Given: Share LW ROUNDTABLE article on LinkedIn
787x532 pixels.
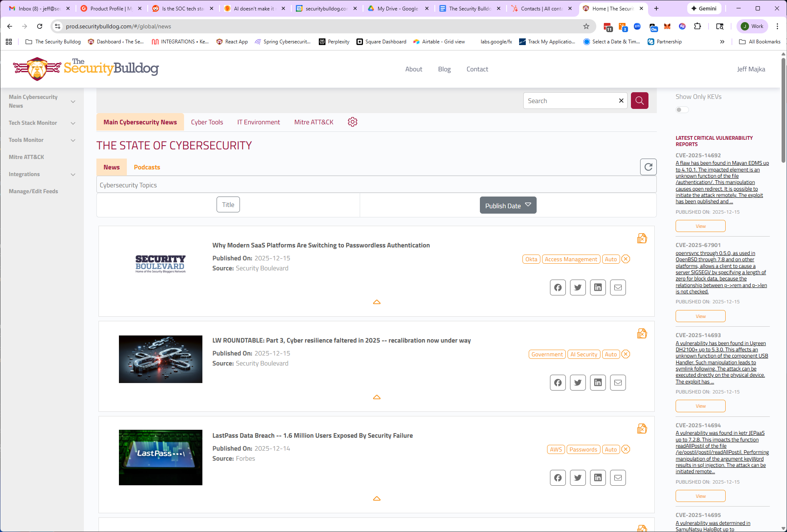Looking at the screenshot, I should coord(598,383).
